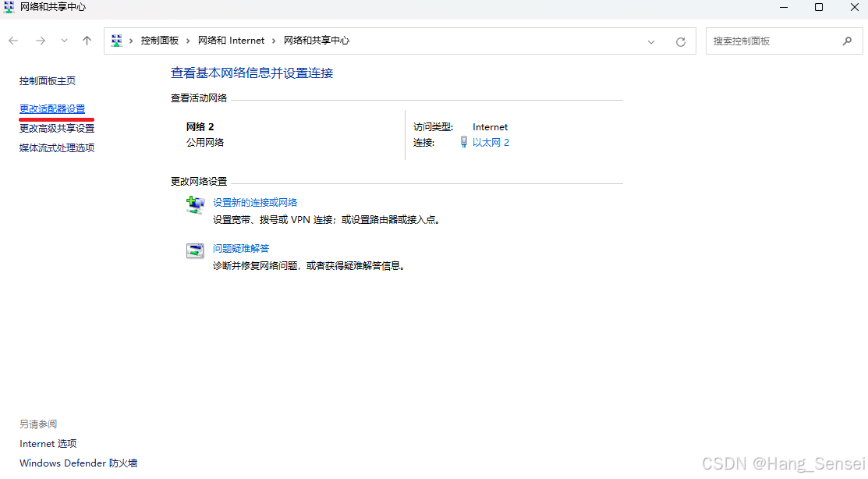Viewport: 868px width, 479px height.
Task: Open address bar history dropdown
Action: [651, 41]
